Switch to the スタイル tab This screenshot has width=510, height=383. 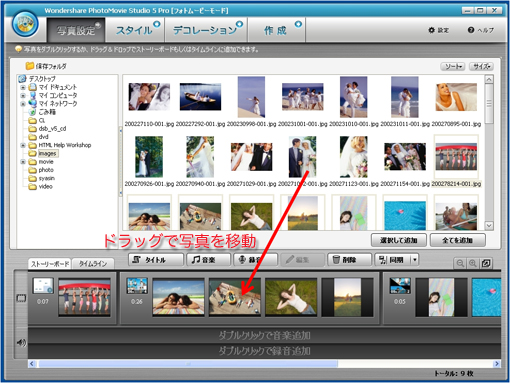(134, 30)
